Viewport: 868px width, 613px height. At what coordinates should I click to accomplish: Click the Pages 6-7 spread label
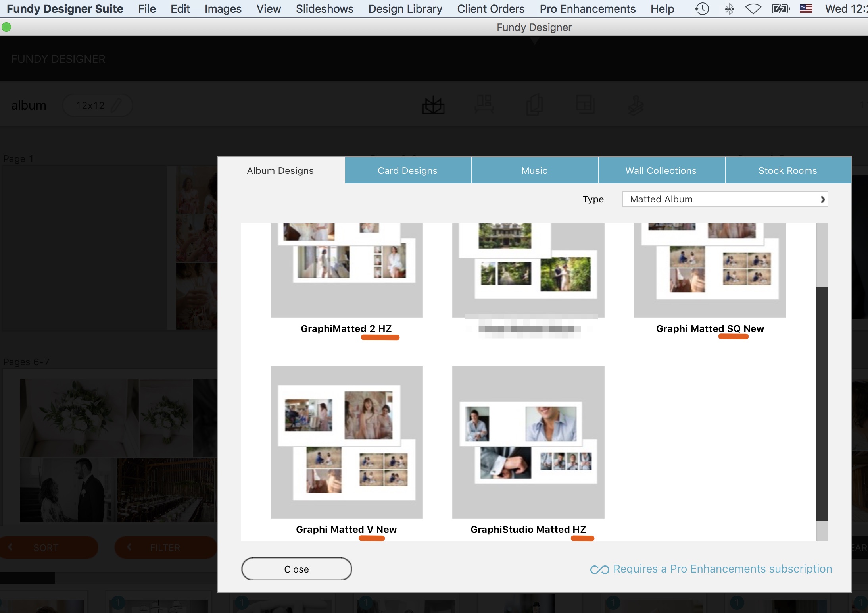click(x=26, y=362)
